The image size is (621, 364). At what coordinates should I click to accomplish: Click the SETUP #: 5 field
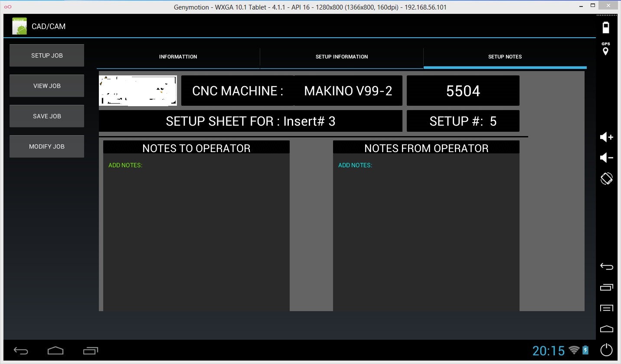coord(463,121)
